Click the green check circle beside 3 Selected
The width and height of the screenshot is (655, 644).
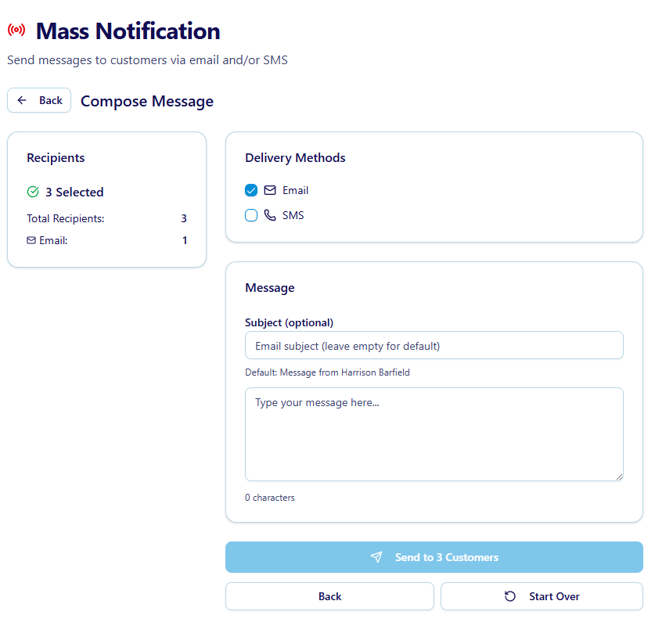[33, 192]
